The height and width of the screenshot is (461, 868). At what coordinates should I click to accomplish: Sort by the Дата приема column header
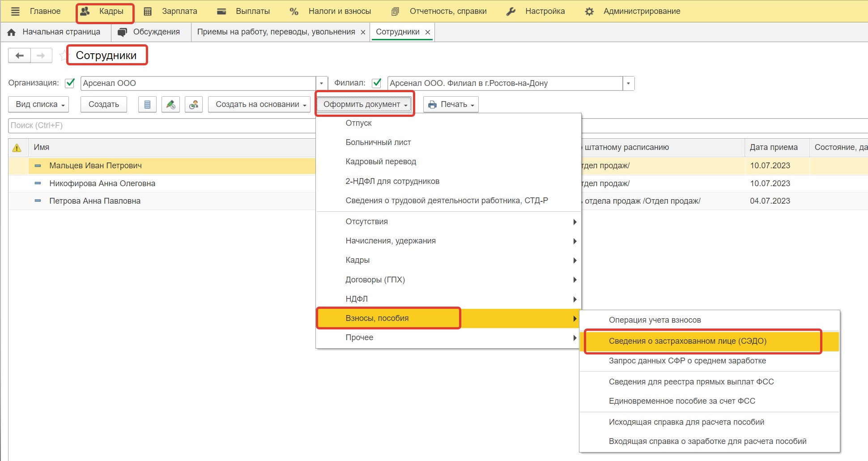(777, 148)
